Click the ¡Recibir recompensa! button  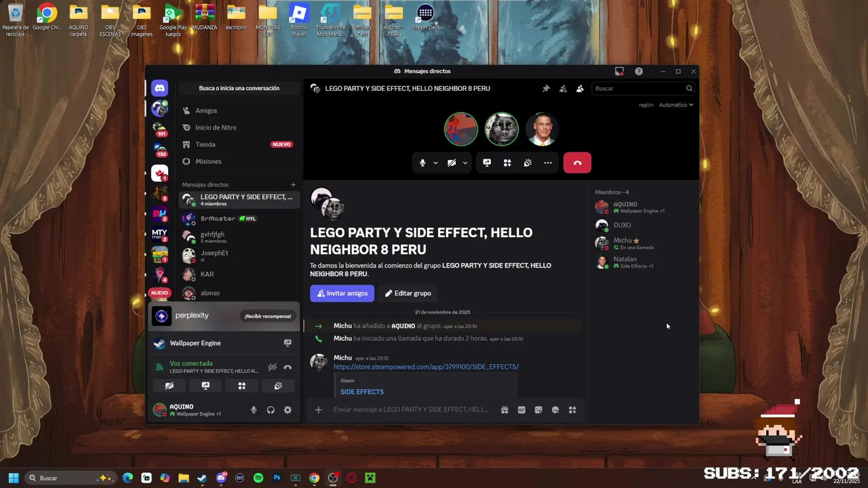coord(268,316)
